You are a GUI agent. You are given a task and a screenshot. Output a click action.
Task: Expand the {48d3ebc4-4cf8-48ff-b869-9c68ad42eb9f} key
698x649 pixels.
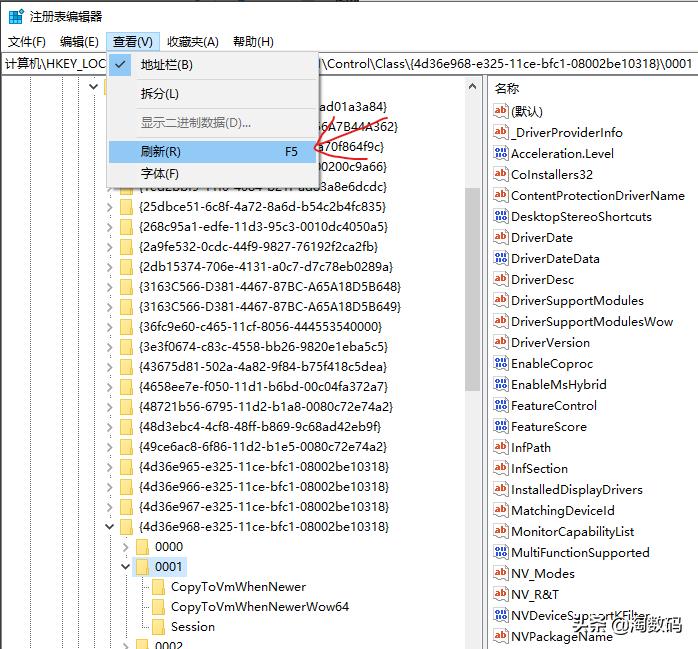tap(110, 427)
